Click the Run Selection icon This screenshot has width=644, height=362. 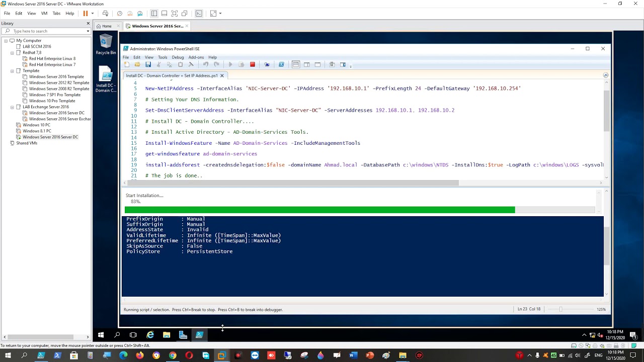(x=241, y=64)
